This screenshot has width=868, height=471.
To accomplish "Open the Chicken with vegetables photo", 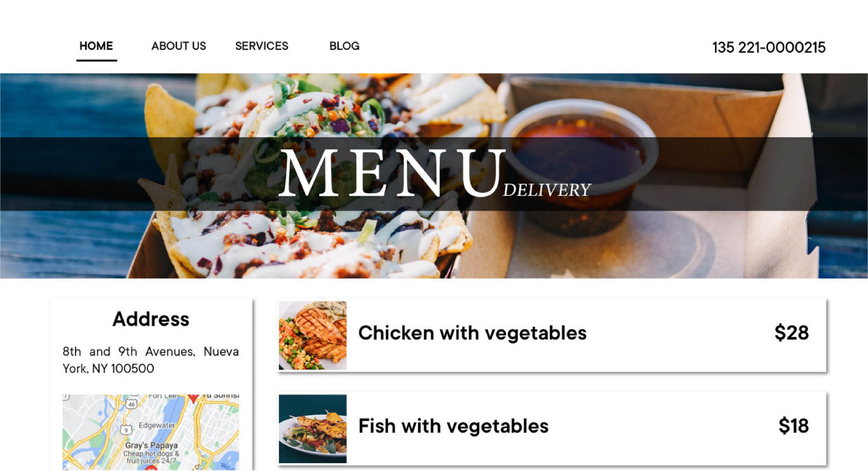I will (313, 335).
